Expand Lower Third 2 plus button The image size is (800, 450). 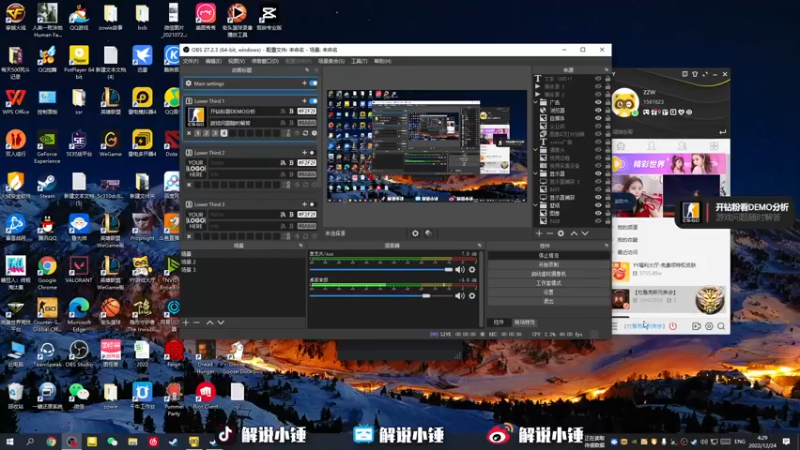(305, 153)
